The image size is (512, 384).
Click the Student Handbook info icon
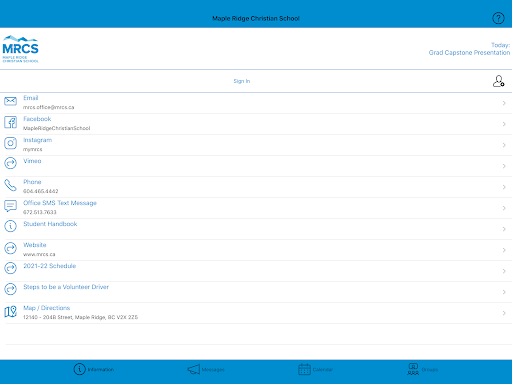(10, 226)
